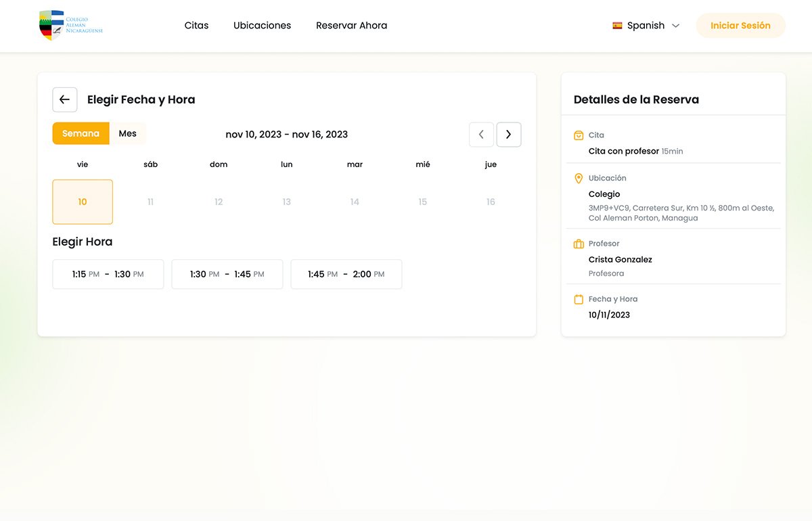Switch to Mes view
This screenshot has width=812, height=521.
pyautogui.click(x=128, y=133)
